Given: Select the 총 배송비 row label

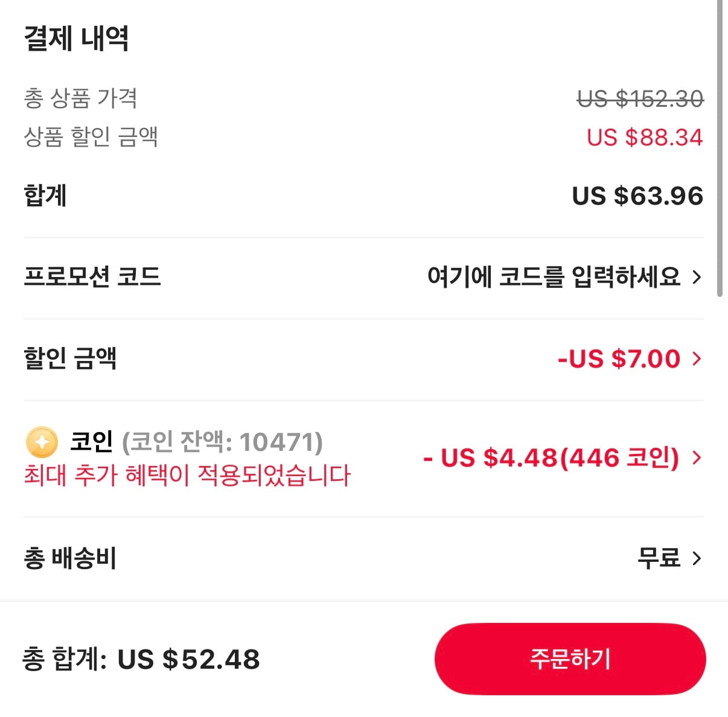Looking at the screenshot, I should tap(70, 558).
